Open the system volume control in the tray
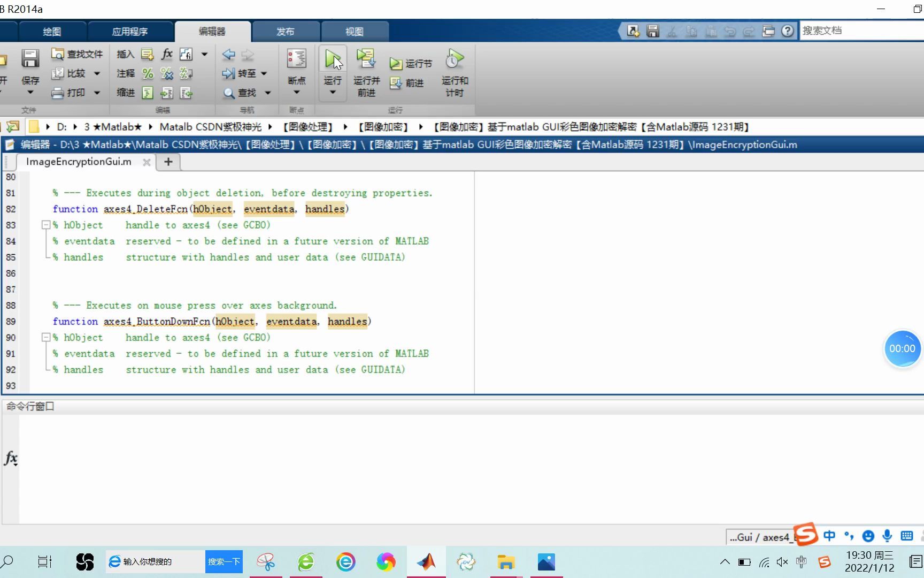The width and height of the screenshot is (924, 578). [782, 562]
